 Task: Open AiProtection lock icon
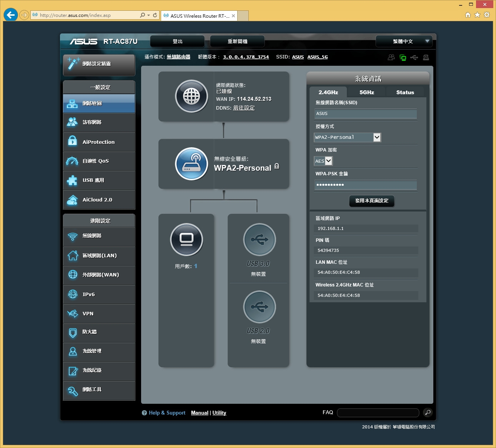[72, 142]
